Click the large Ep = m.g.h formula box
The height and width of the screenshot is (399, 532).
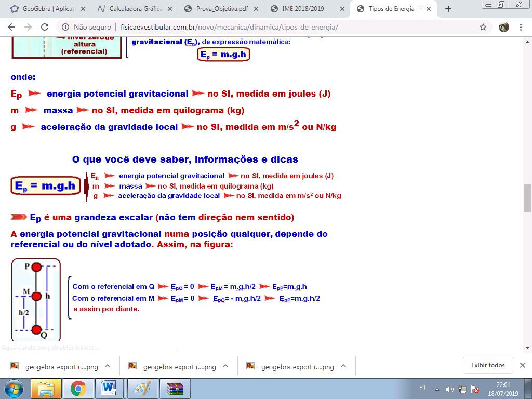click(x=46, y=185)
